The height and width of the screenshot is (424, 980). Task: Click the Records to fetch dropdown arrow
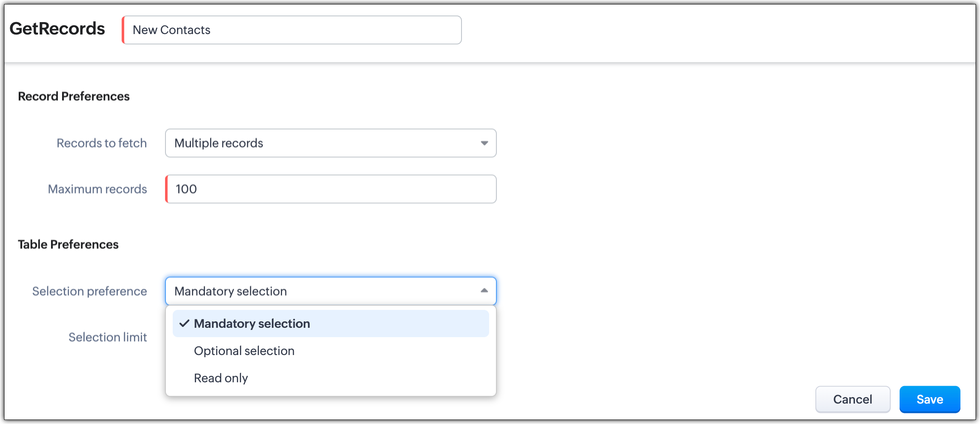[484, 143]
